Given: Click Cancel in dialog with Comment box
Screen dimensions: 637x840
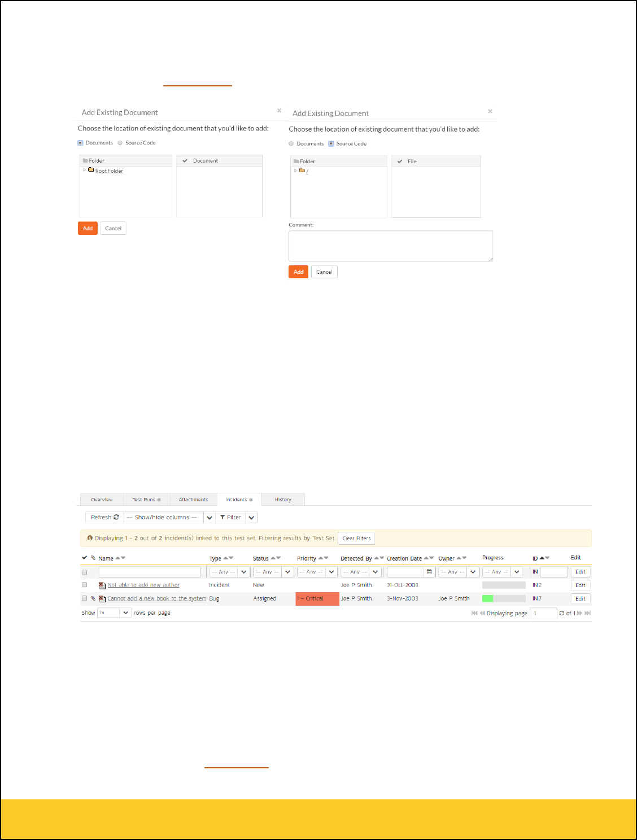Looking at the screenshot, I should pyautogui.click(x=324, y=272).
